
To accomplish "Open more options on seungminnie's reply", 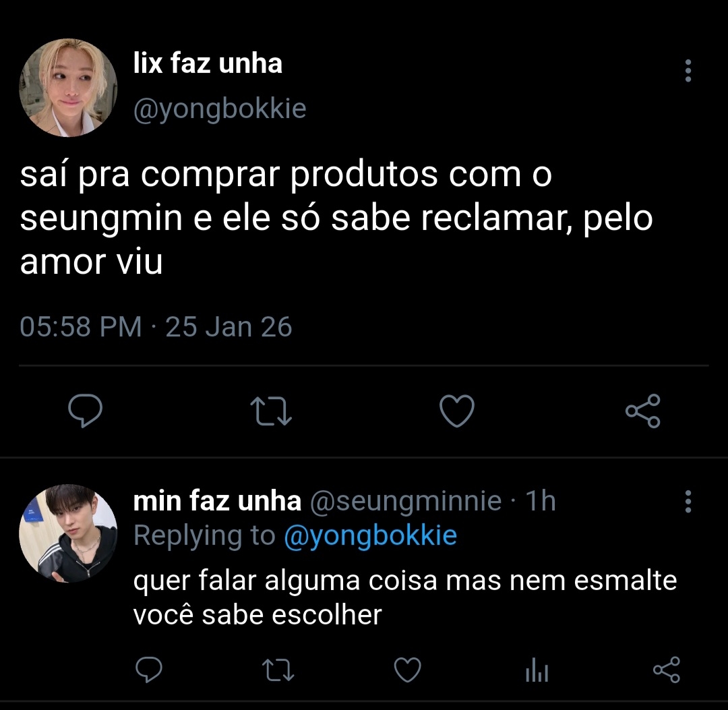I will pos(688,502).
